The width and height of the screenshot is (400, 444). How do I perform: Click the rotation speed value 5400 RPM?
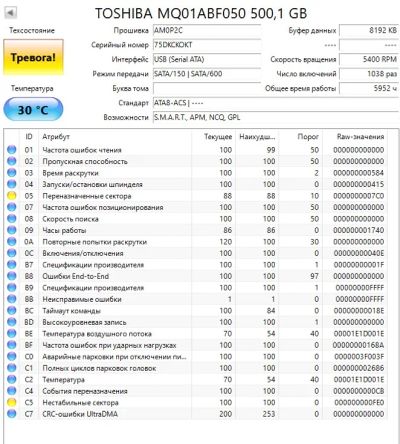[369, 59]
